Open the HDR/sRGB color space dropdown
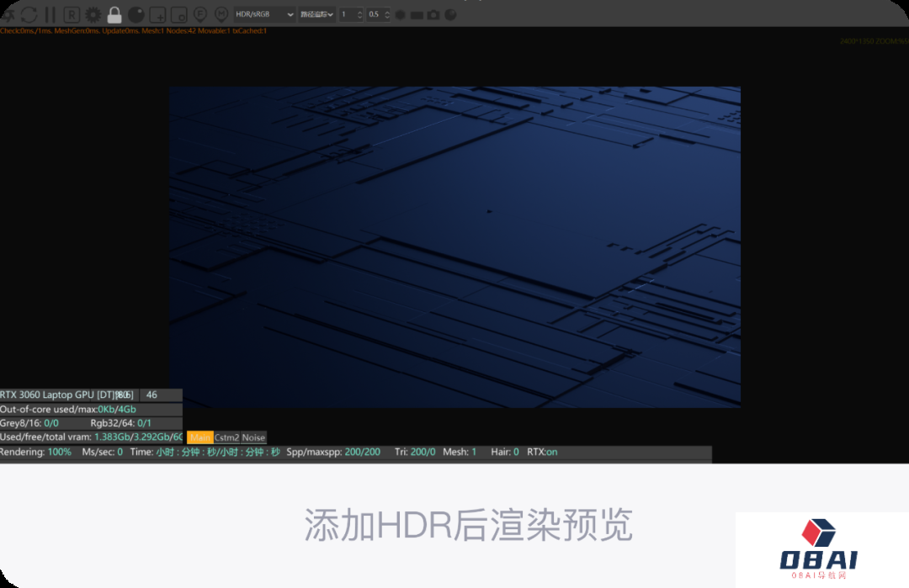This screenshot has height=588, width=909. (x=264, y=14)
